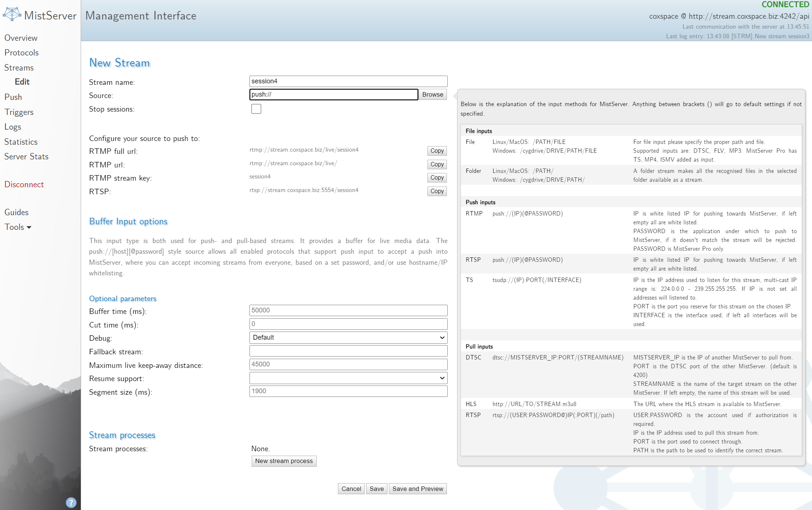Click the red Disconnect link
The width and height of the screenshot is (812, 510).
pyautogui.click(x=24, y=184)
